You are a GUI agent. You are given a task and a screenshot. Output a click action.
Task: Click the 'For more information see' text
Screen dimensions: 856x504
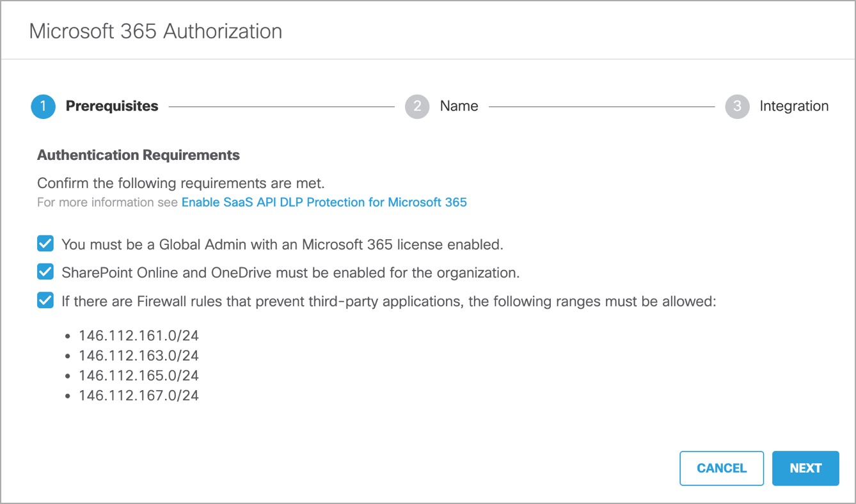[x=107, y=203]
